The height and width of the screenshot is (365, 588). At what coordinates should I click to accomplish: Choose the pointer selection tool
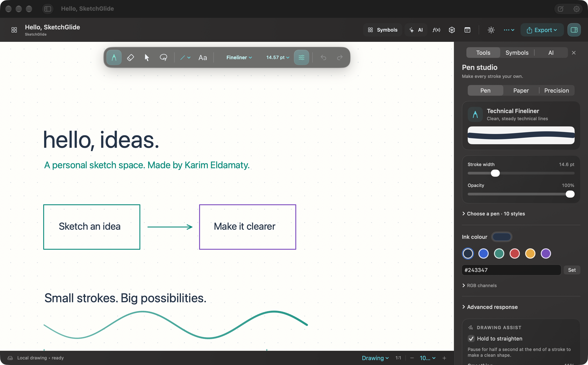147,57
